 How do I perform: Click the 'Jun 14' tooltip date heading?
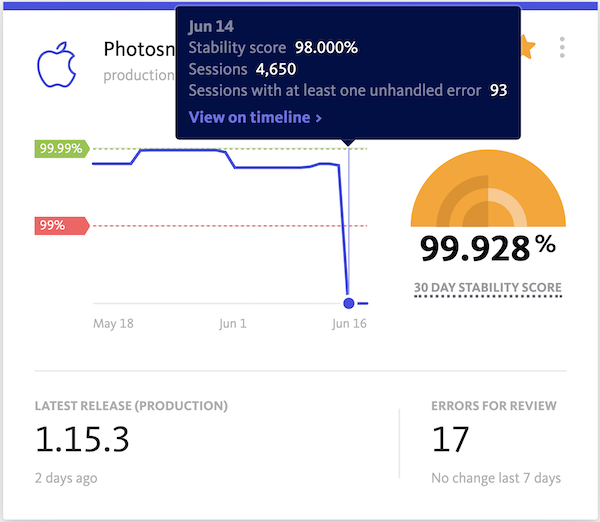pyautogui.click(x=211, y=26)
